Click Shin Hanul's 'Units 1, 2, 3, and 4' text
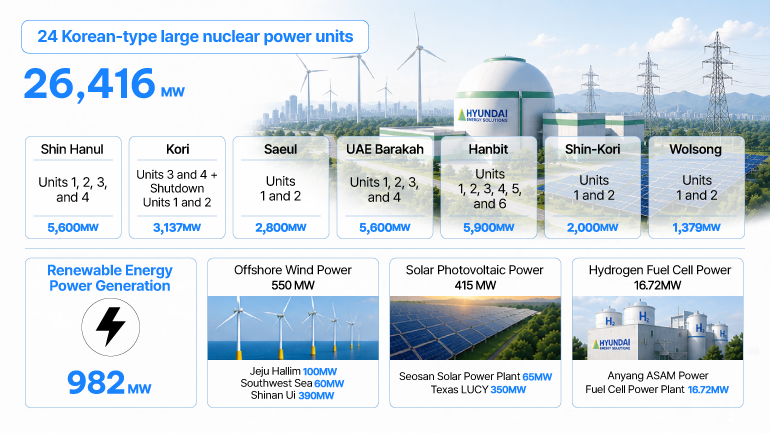Screen dimensions: 770x433 73,189
